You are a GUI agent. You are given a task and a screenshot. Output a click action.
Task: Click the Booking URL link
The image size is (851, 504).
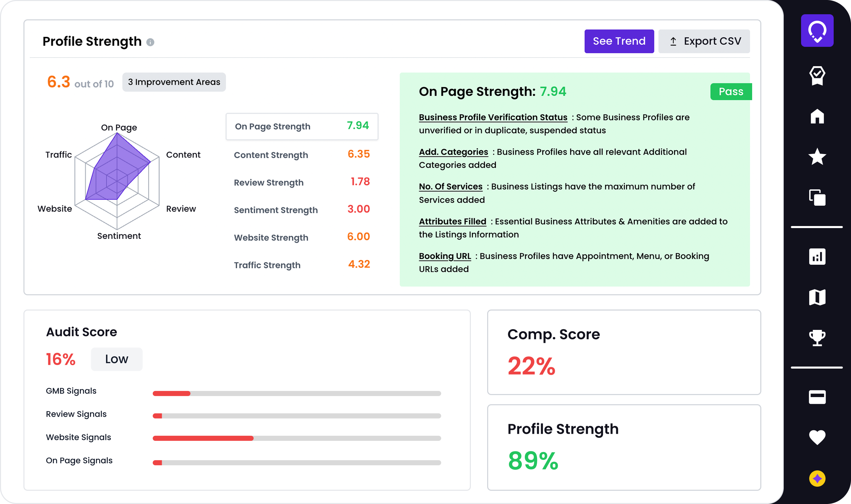pyautogui.click(x=445, y=256)
